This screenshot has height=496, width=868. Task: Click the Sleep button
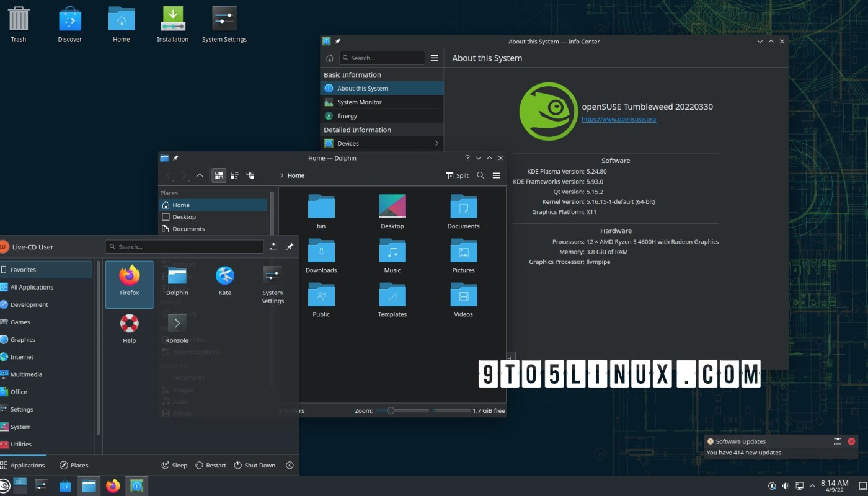click(174, 465)
